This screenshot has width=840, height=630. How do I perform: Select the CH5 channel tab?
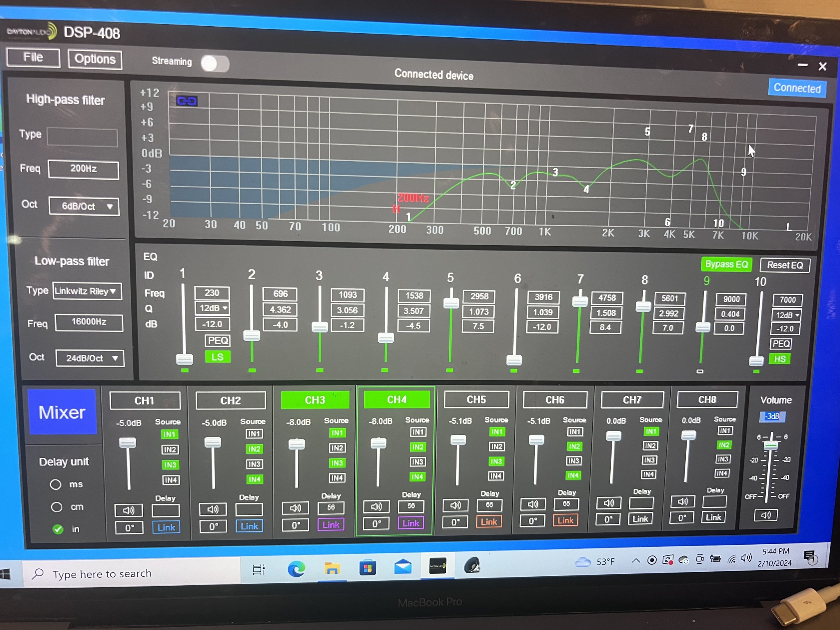pyautogui.click(x=476, y=399)
